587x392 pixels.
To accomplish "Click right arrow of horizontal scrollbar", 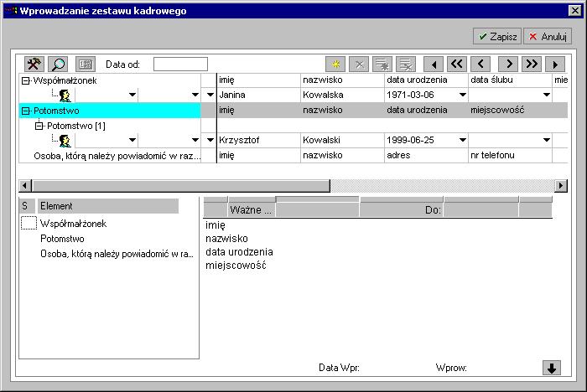I will 561,185.
